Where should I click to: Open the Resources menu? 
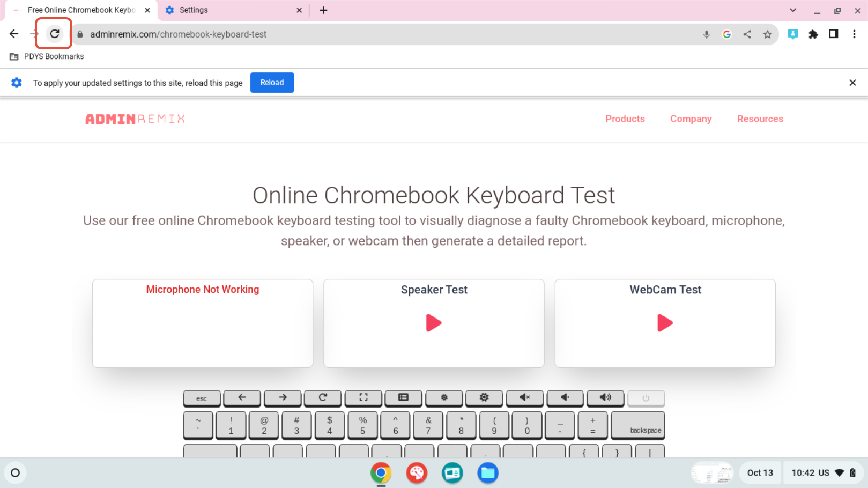[x=760, y=119]
